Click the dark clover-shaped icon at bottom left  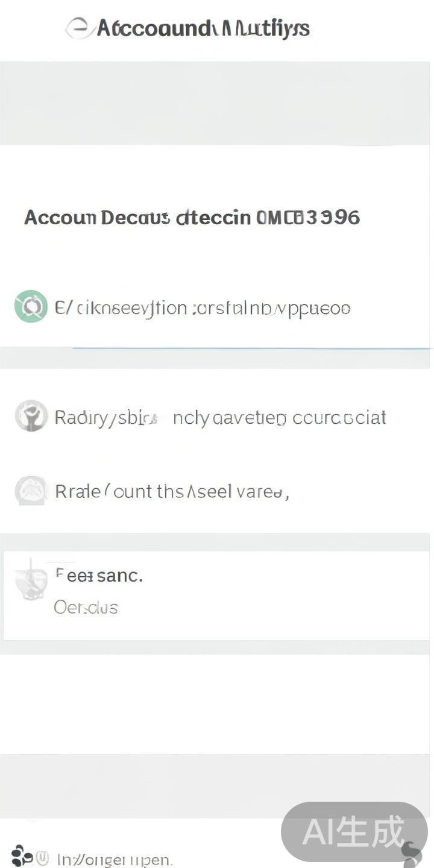click(22, 855)
